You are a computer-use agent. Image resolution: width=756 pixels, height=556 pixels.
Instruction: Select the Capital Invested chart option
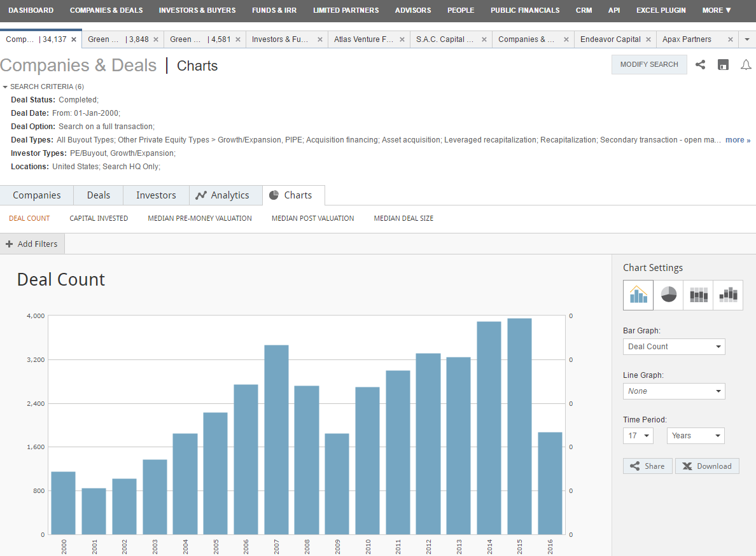point(99,218)
